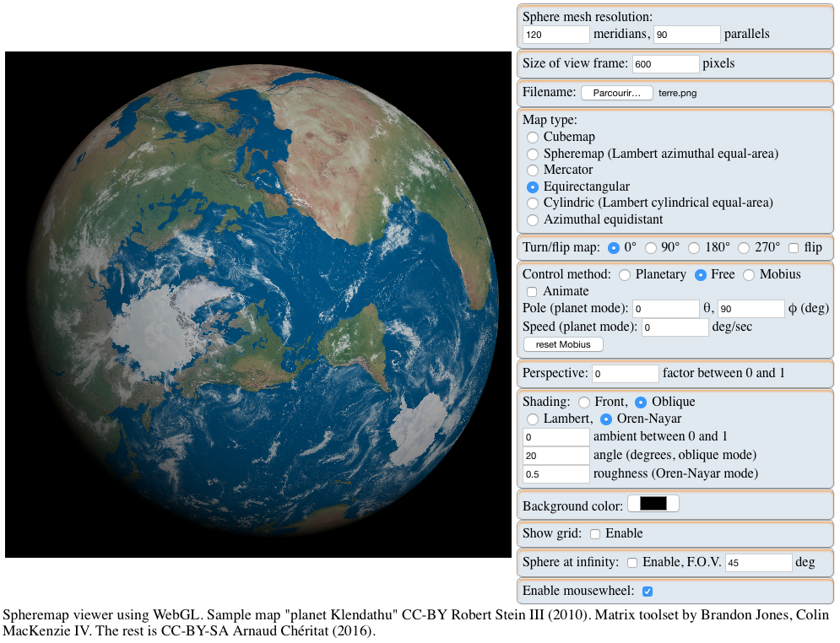Click the meridians resolution input field
840x643 pixels.
click(555, 35)
